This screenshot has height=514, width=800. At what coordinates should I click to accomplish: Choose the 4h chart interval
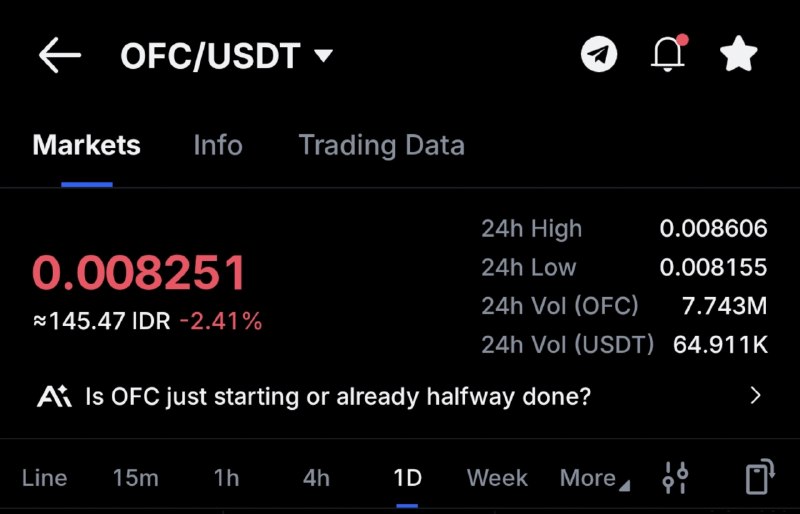point(316,478)
